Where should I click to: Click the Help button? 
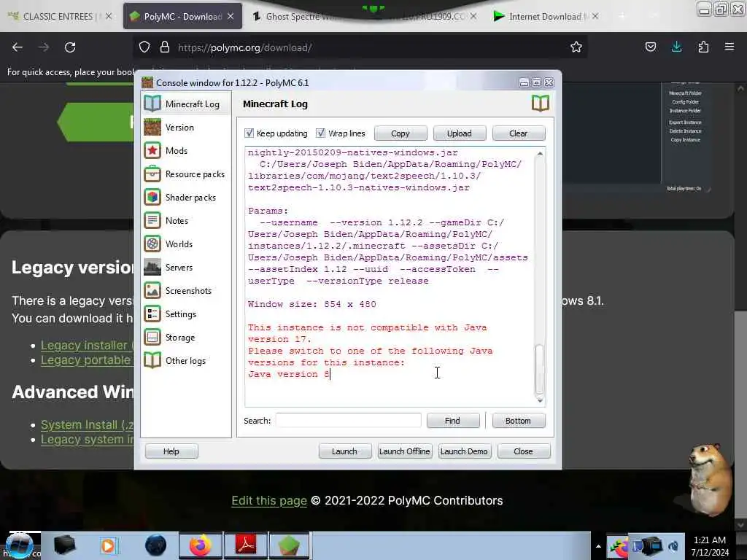(171, 451)
